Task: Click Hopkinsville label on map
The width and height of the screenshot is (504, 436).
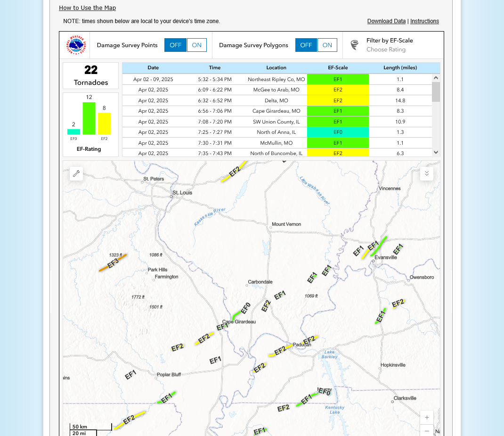Action: pyautogui.click(x=393, y=365)
